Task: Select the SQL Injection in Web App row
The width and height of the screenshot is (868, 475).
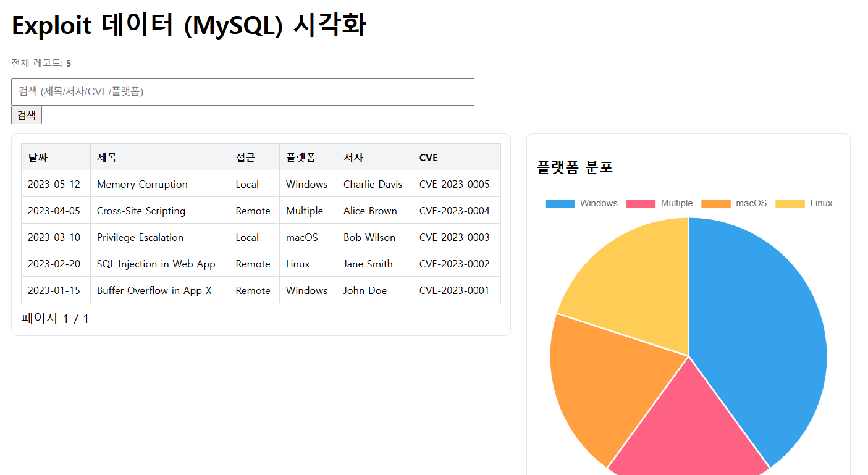Action: (156, 264)
